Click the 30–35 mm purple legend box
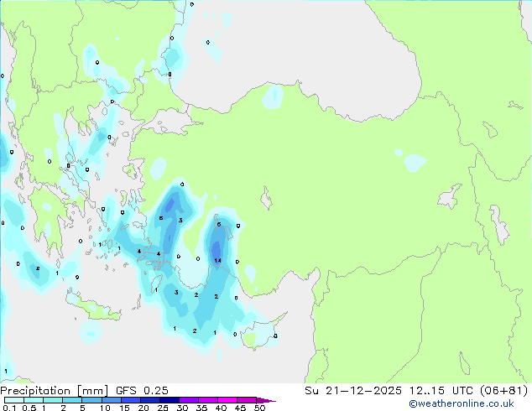This screenshot has height=411, width=532. [x=188, y=400]
